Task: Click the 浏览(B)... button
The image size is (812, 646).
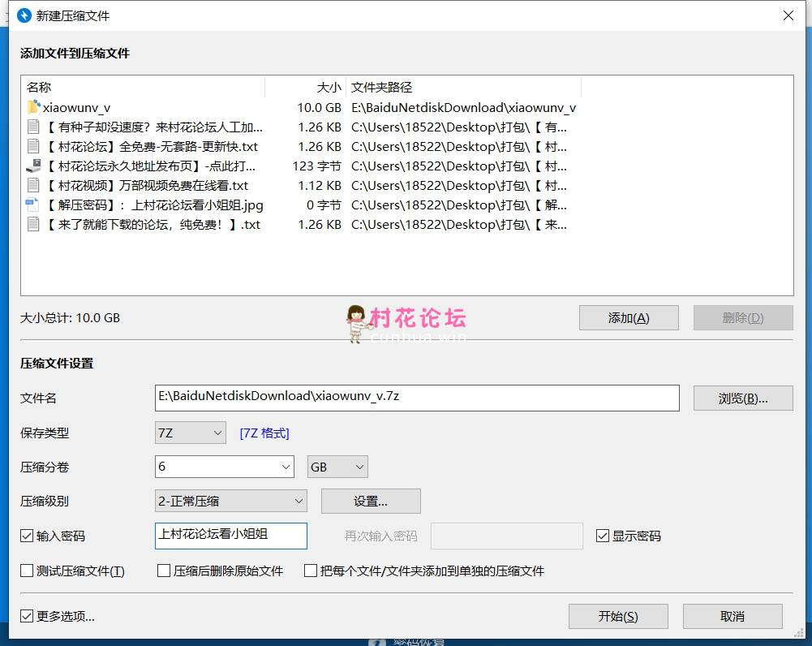Action: pos(743,398)
